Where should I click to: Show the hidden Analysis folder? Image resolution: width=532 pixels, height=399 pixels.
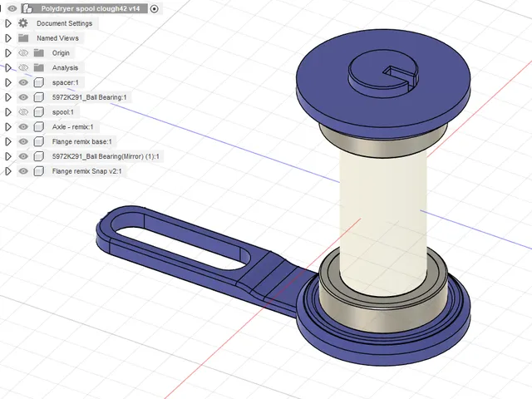(23, 68)
